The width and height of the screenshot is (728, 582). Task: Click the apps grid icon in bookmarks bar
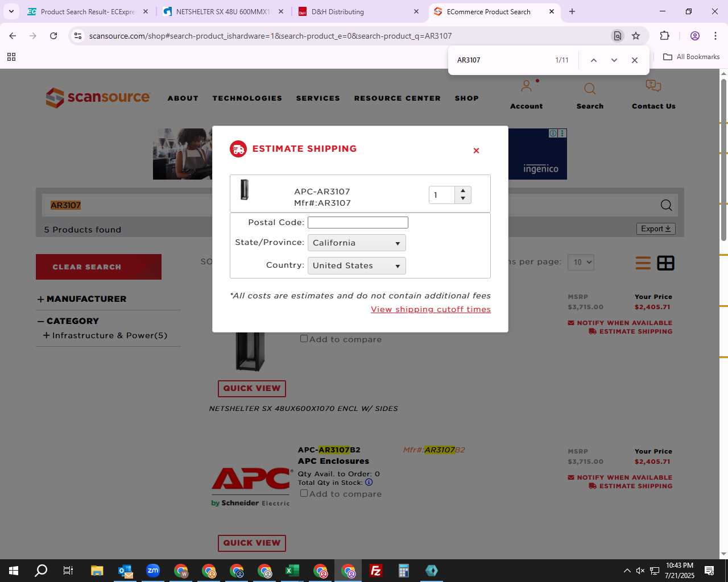click(x=11, y=57)
